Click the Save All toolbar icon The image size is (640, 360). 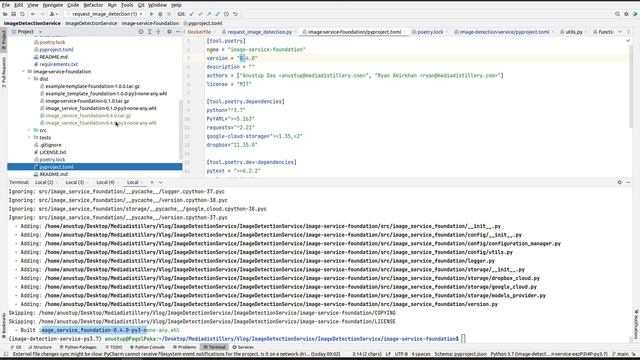(x=13, y=14)
